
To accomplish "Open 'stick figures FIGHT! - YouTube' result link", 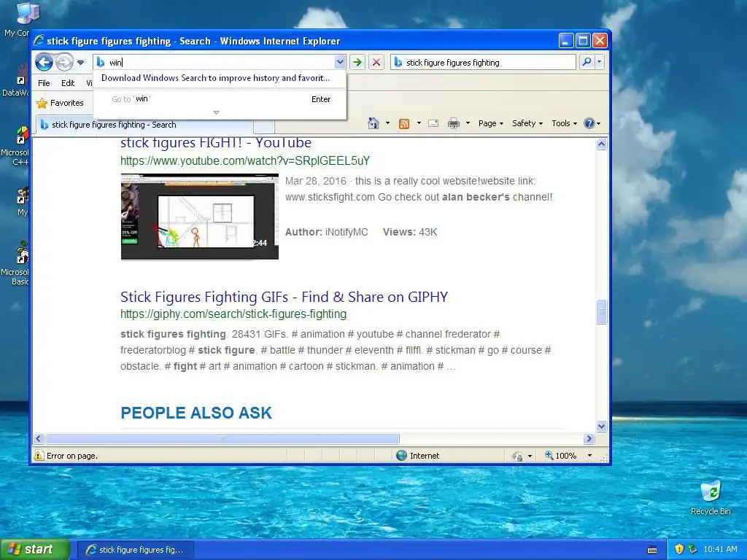I will point(216,143).
